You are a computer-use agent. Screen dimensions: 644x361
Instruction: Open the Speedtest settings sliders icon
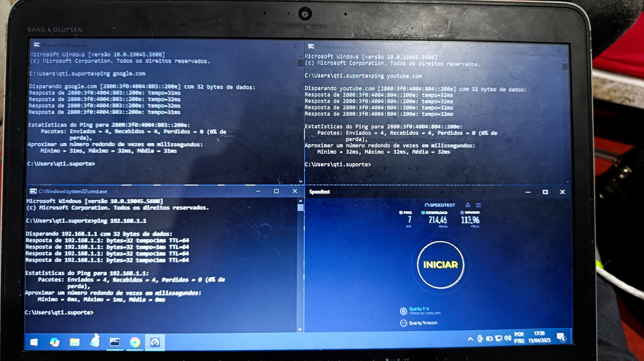click(x=478, y=205)
